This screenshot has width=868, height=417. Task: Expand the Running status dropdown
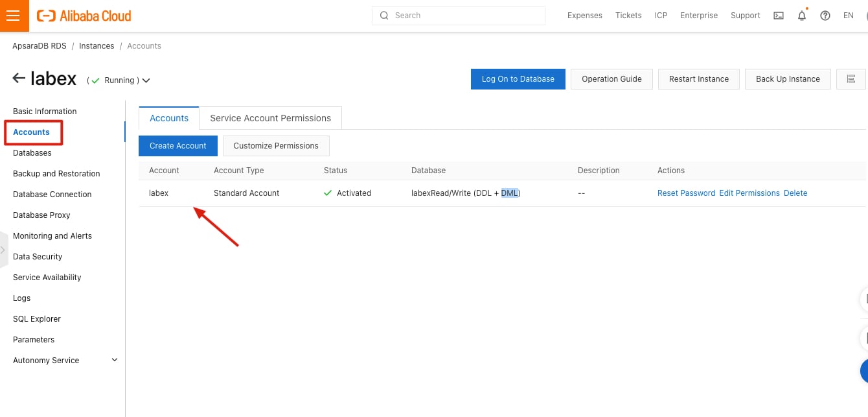pyautogui.click(x=146, y=80)
